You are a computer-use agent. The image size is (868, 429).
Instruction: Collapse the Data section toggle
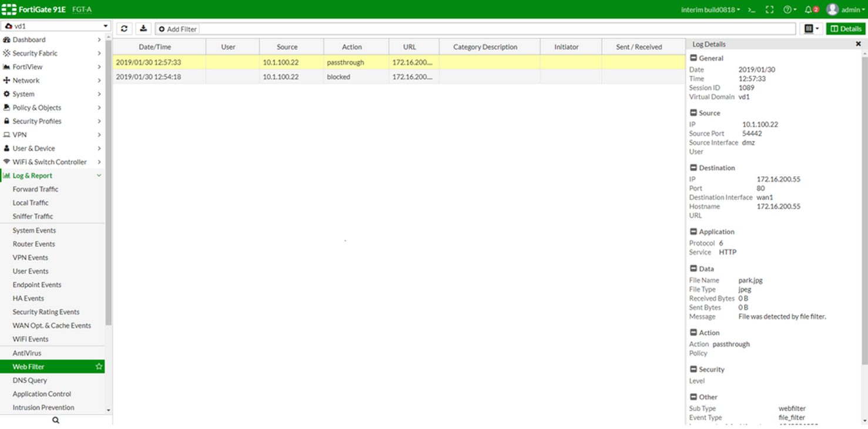click(x=693, y=269)
